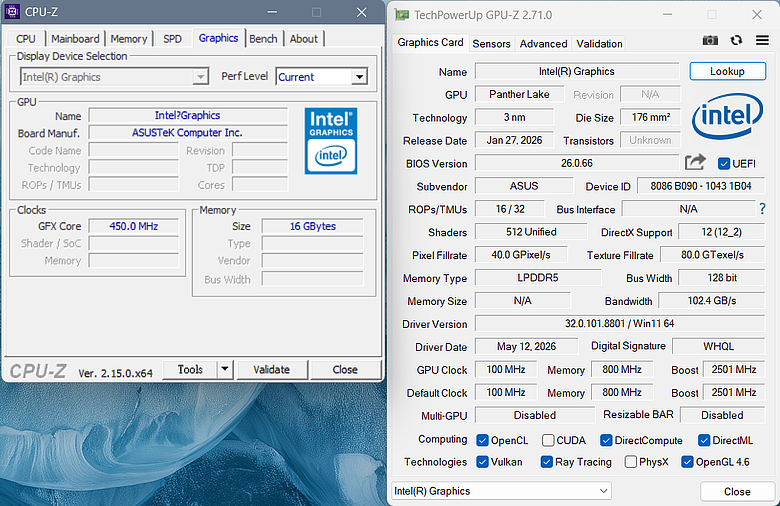Click Pixel Fillrate 40.0 GPixel/s field

point(521,255)
